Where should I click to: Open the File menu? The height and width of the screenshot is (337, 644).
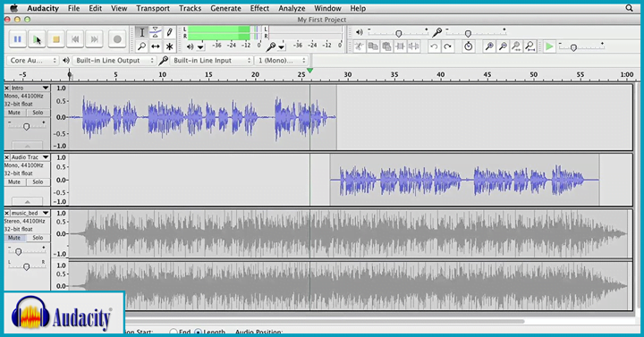pyautogui.click(x=73, y=8)
